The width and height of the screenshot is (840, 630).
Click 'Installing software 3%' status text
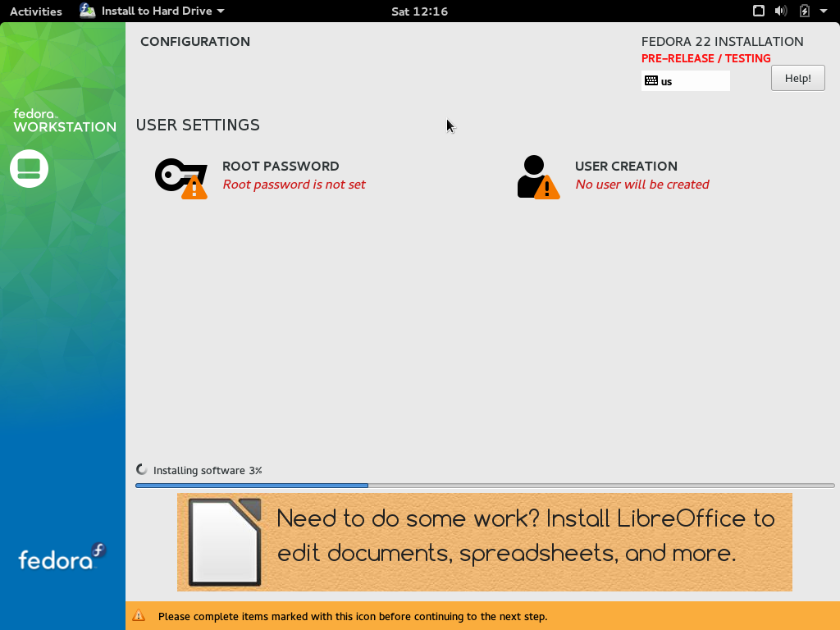208,470
